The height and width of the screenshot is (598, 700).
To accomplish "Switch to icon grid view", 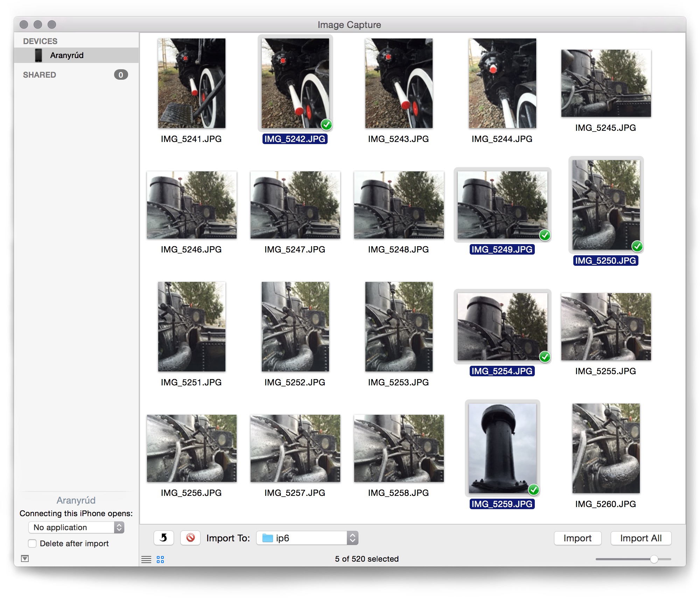I will (160, 559).
